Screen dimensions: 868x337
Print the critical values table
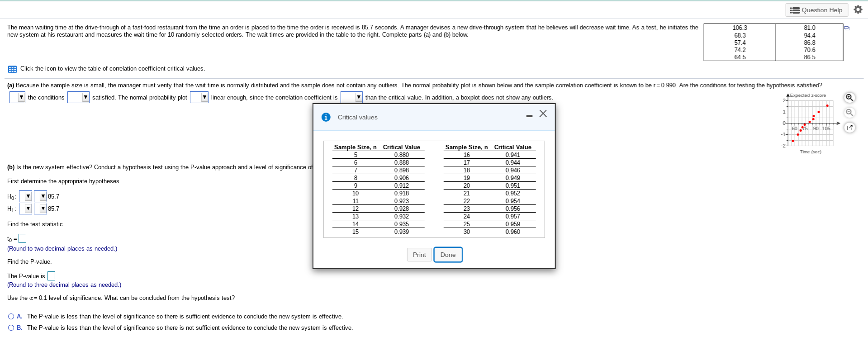(419, 255)
